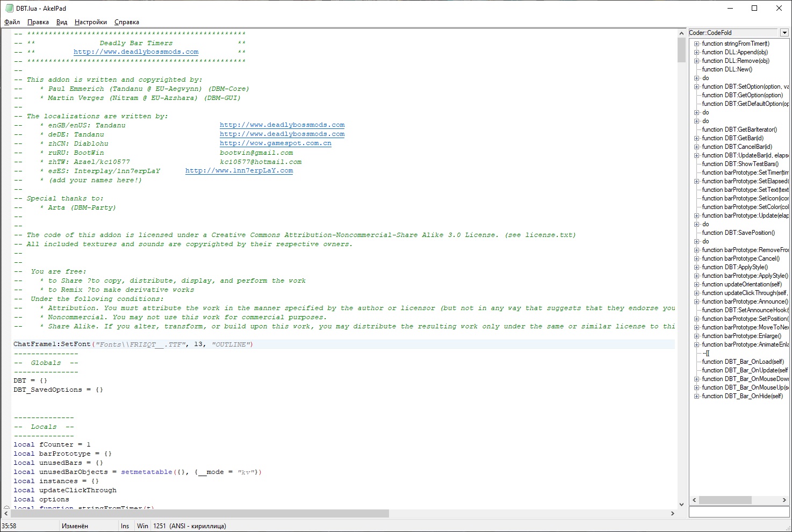Open the Coder::CodeFold panel dropdown arrow

click(784, 33)
